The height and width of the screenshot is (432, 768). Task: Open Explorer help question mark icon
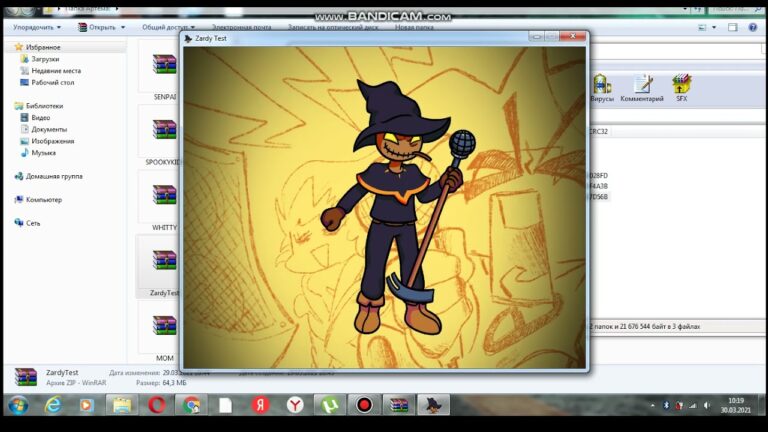click(753, 27)
